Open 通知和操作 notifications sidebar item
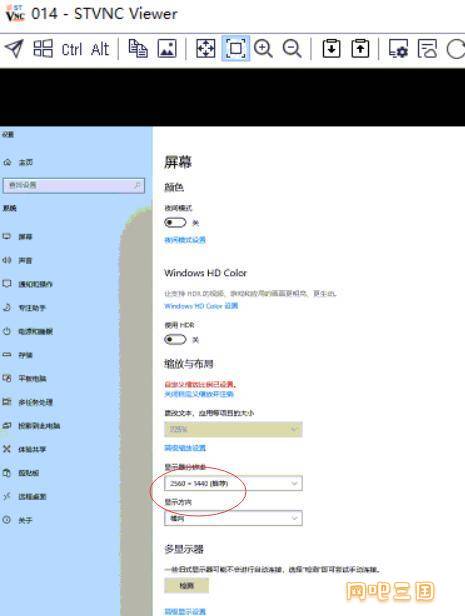The width and height of the screenshot is (465, 616). [x=27, y=284]
